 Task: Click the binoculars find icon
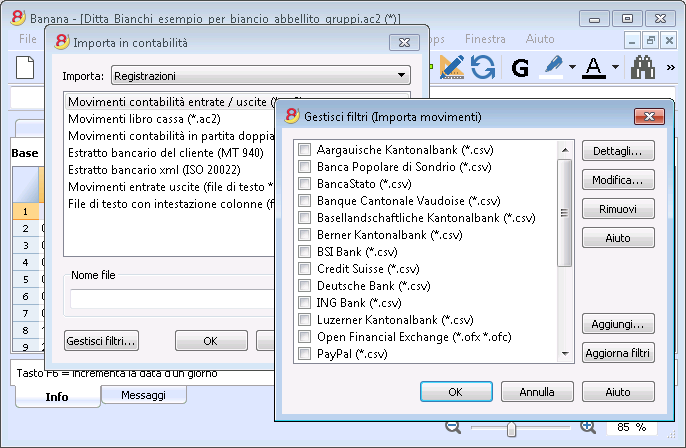coord(643,67)
